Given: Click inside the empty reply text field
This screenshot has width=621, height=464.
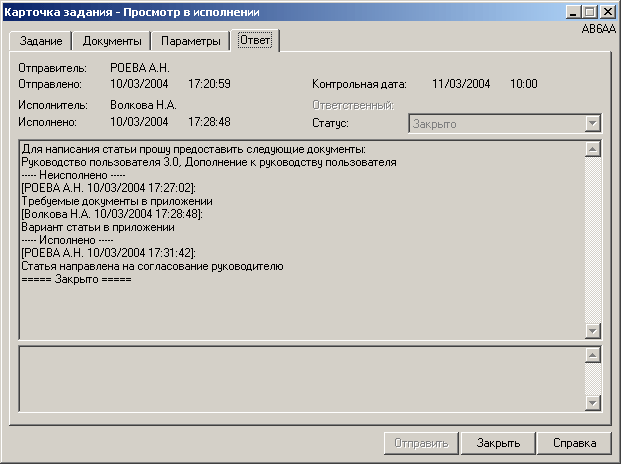Looking at the screenshot, I should (300, 378).
